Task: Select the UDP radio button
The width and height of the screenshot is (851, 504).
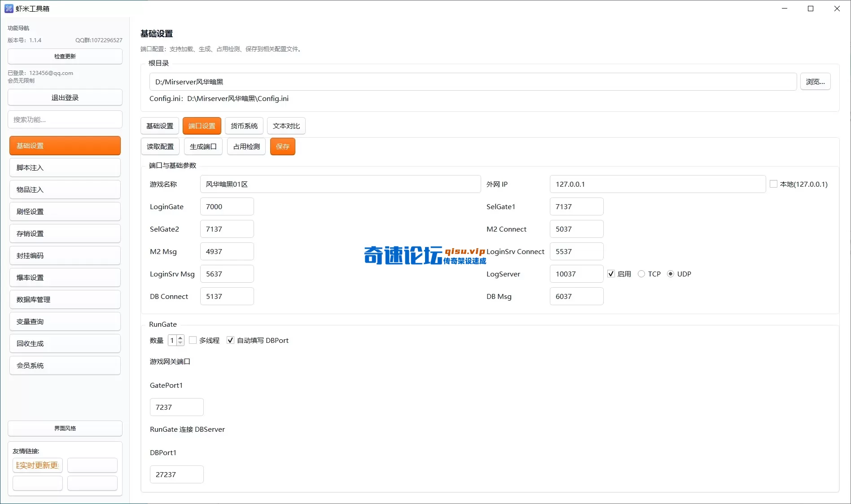Action: (x=671, y=274)
